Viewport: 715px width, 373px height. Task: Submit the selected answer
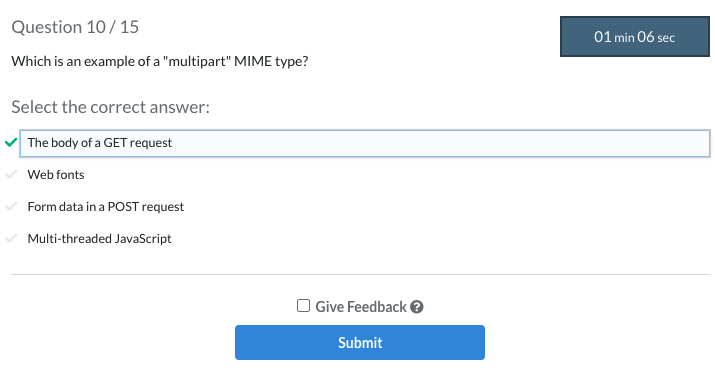click(x=360, y=342)
